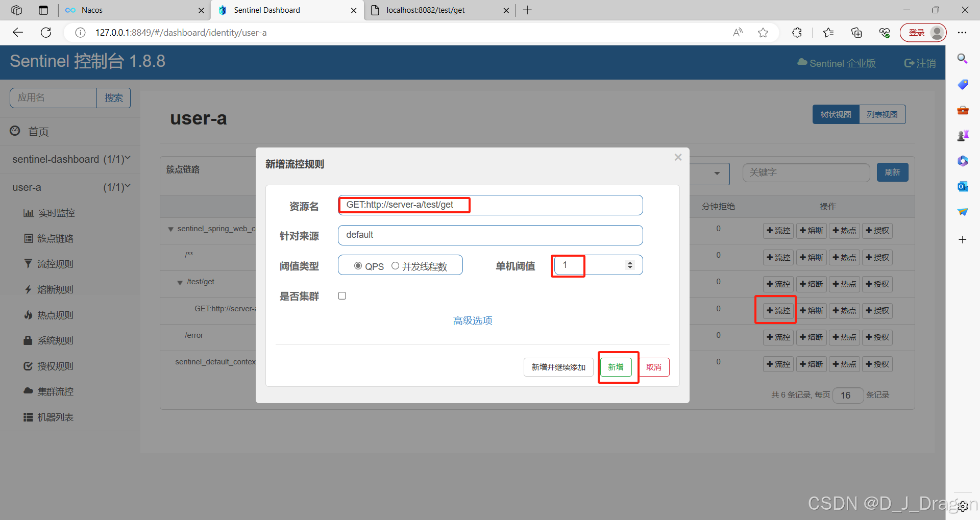Collapse the user-a app entry
This screenshot has height=520, width=980.
coord(70,187)
